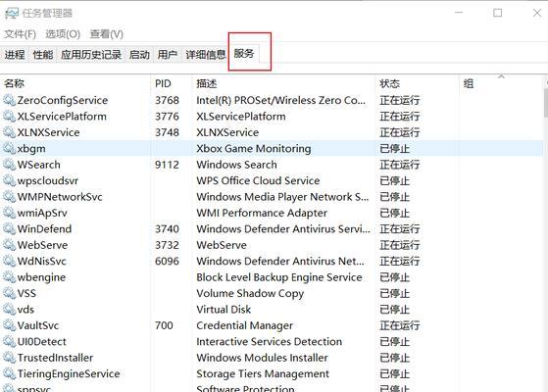Select the 详细信息 tab
The image size is (548, 392).
tap(206, 55)
